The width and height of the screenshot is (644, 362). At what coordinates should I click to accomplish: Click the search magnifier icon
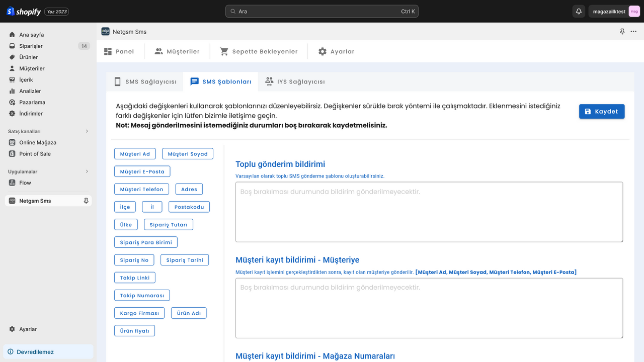(x=232, y=11)
